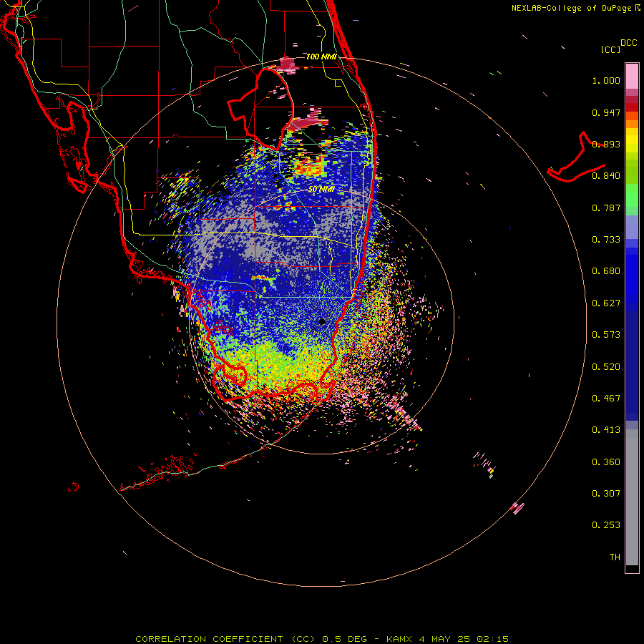
Task: Click the 'DCC' label above the color bar
Action: click(628, 43)
